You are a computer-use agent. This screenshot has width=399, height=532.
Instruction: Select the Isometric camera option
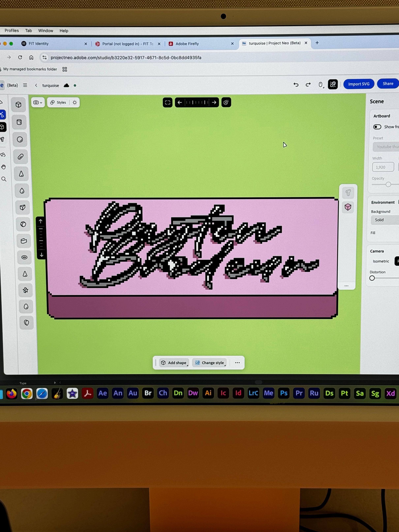point(381,261)
